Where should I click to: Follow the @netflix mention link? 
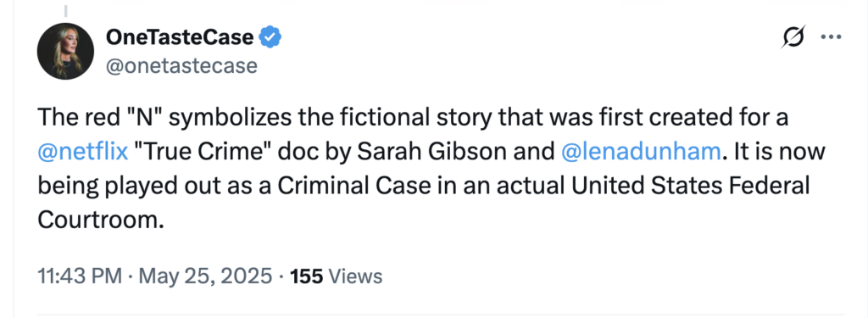click(x=83, y=151)
